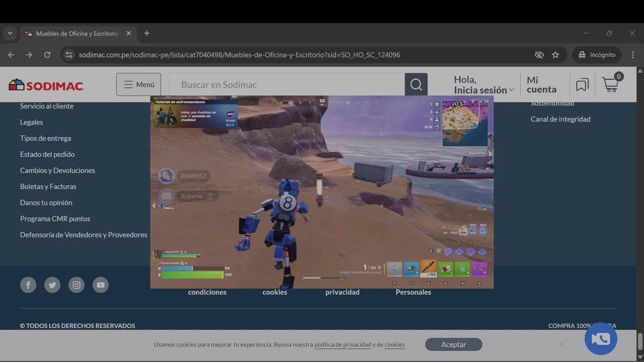Click the page vertical scrollbar thumb
This screenshot has width=644, height=362.
(640, 341)
